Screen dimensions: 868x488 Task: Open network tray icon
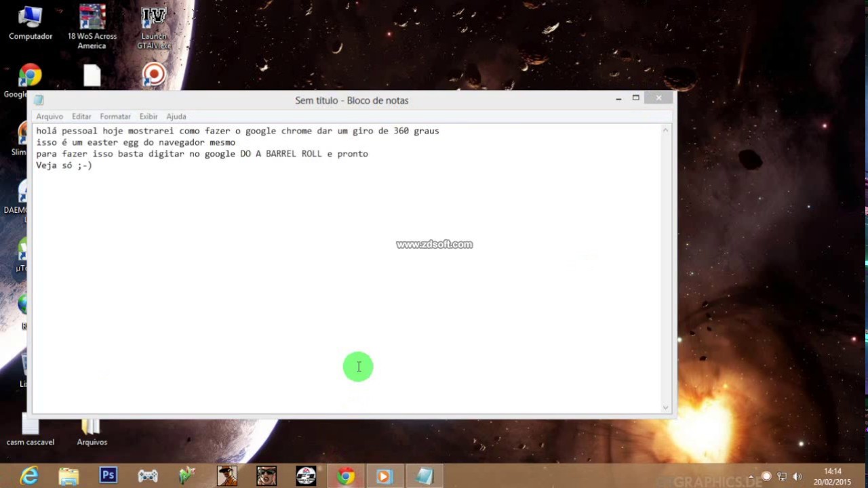click(782, 476)
